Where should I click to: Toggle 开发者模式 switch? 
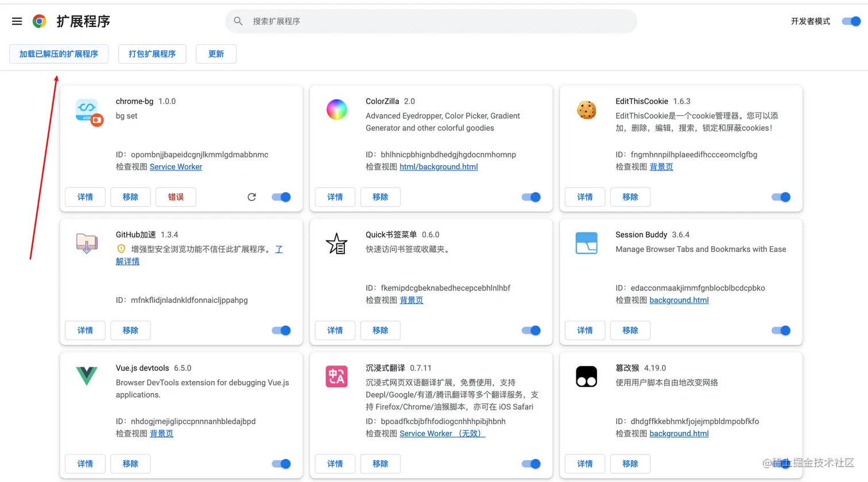[x=851, y=21]
